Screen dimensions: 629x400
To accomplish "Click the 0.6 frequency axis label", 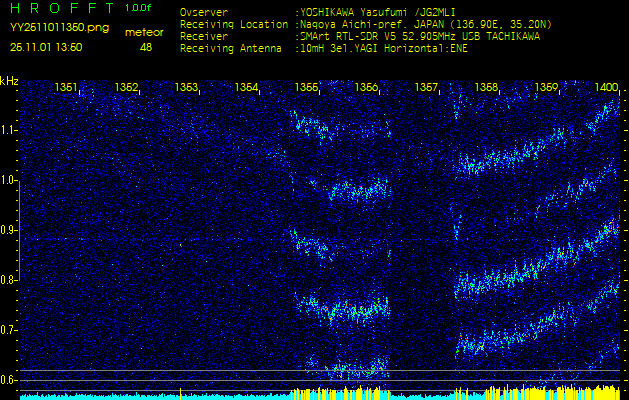I will click(9, 380).
